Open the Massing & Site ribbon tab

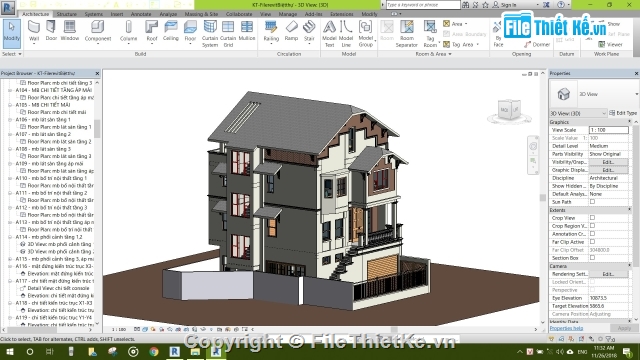201,14
